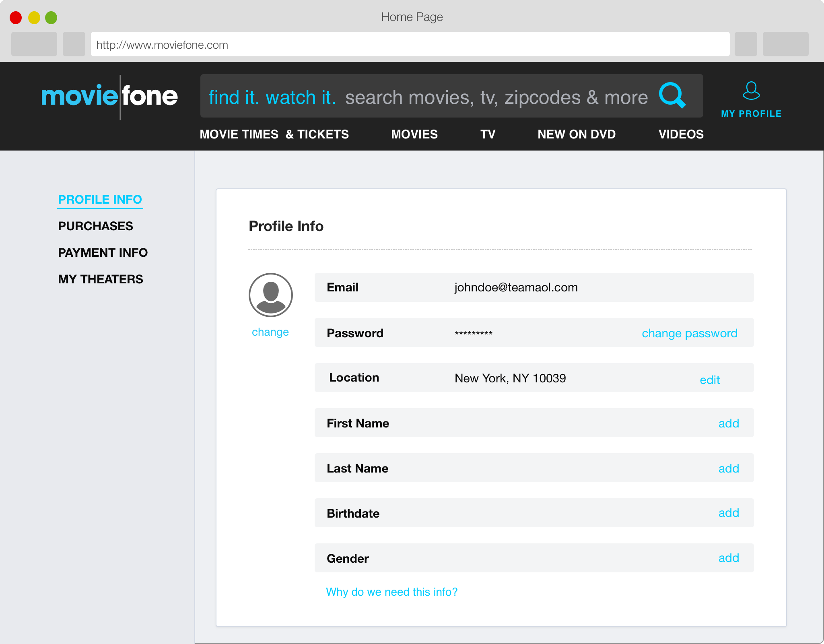Click the profile avatar picture
This screenshot has width=824, height=644.
270,295
